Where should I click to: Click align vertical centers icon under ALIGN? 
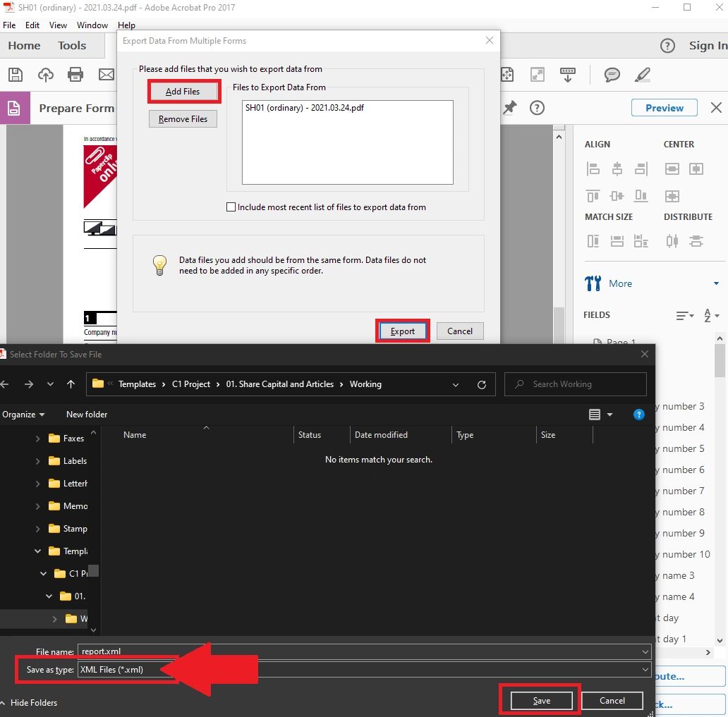pyautogui.click(x=617, y=169)
